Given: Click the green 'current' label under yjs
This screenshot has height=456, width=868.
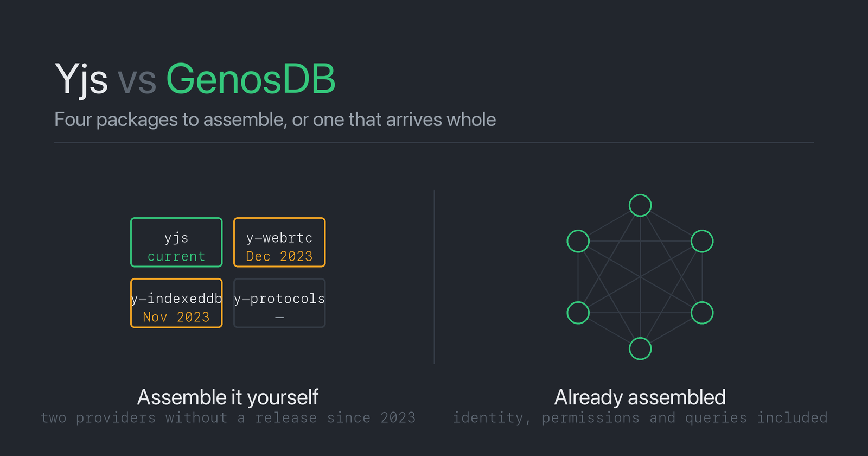Looking at the screenshot, I should coord(176,256).
